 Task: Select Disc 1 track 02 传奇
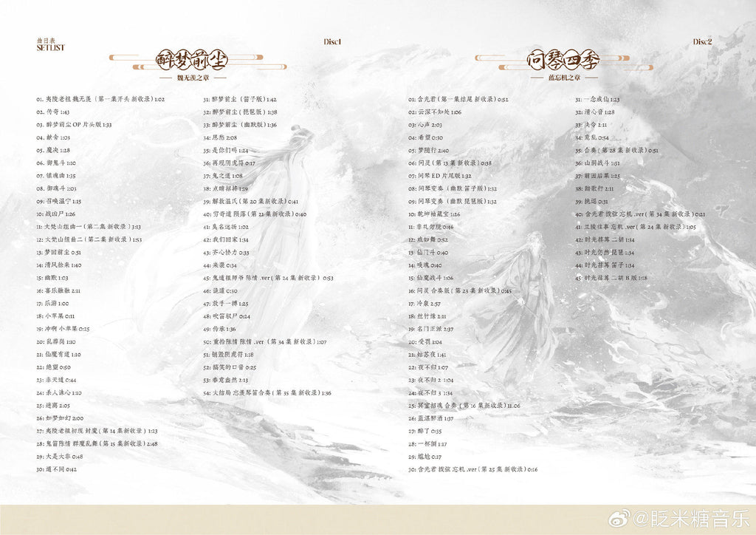[x=52, y=112]
